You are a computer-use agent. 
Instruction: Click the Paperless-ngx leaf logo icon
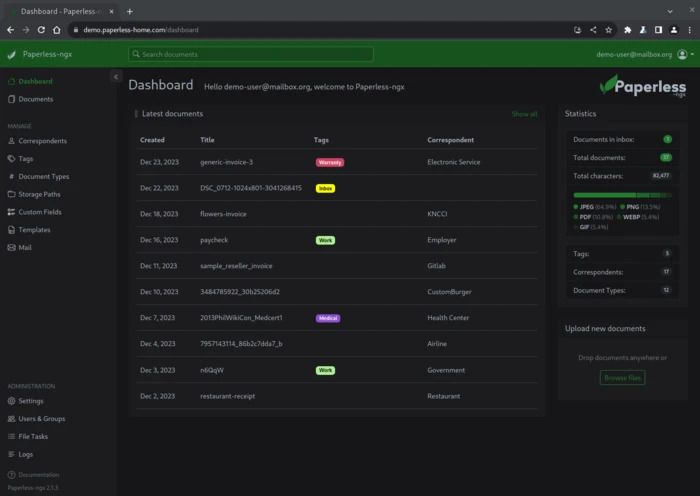pos(12,54)
